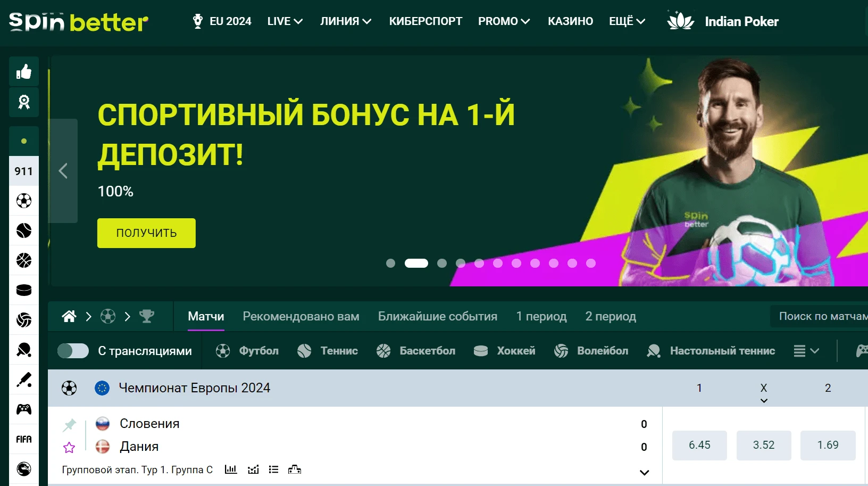Open the КАЗИНО menu item
The width and height of the screenshot is (868, 486).
point(570,21)
